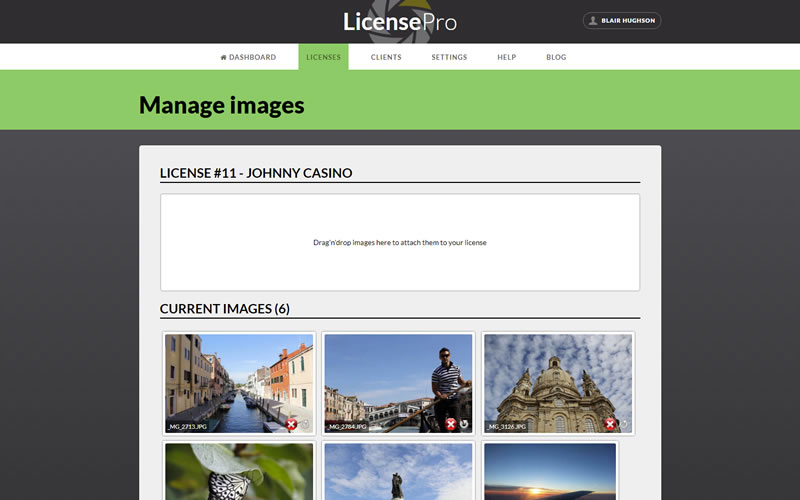Screen dimensions: 800x500
Task: Open the butterfly on leaf thumbnail
Action: click(239, 471)
